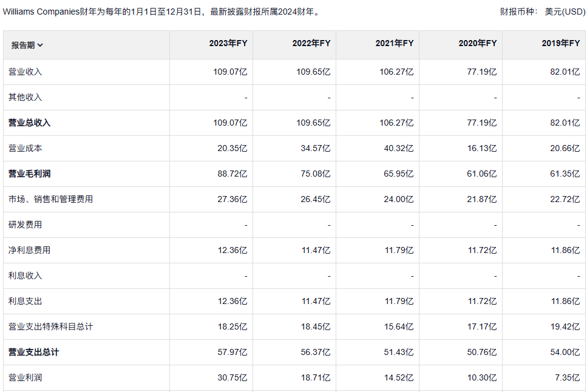Click the 营业收入 row label
587x392 pixels.
25,72
